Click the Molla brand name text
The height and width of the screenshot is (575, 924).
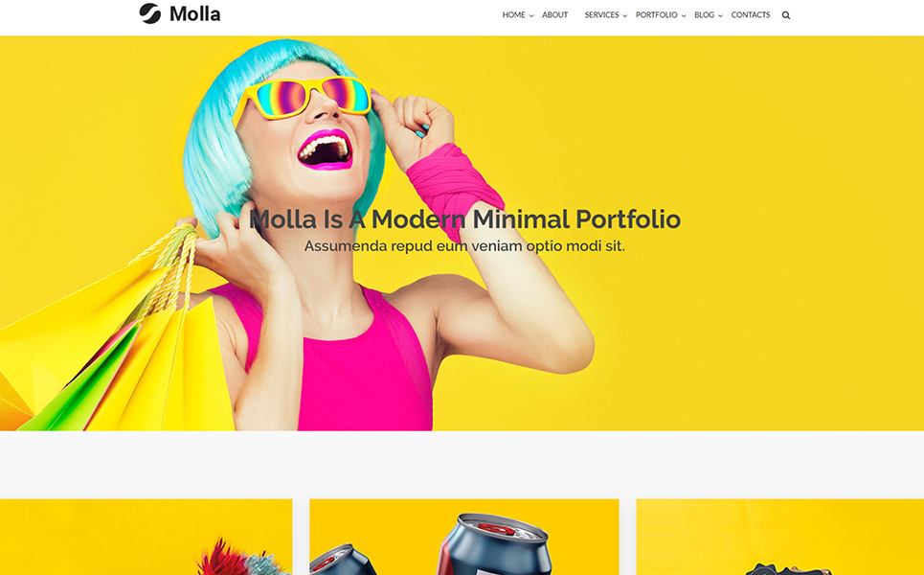tap(195, 14)
